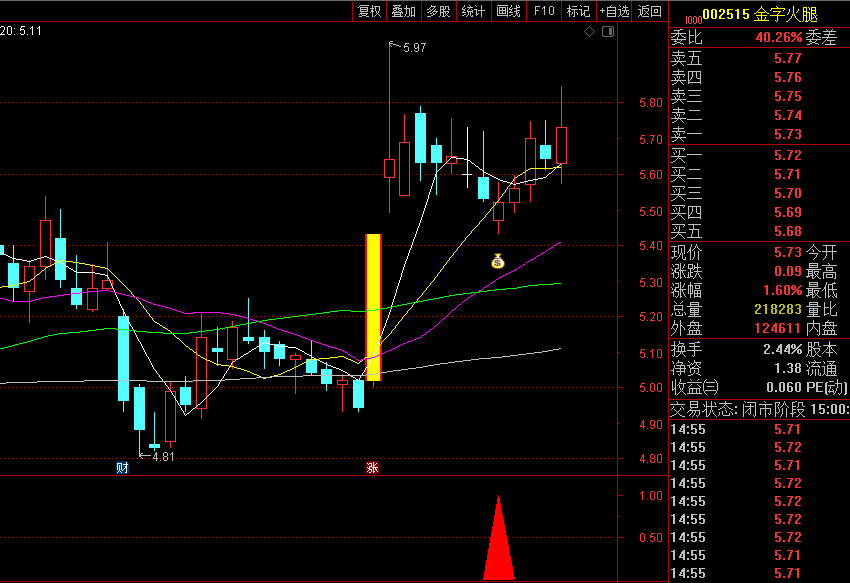Select the 卖四 row at 5.76

(x=759, y=77)
